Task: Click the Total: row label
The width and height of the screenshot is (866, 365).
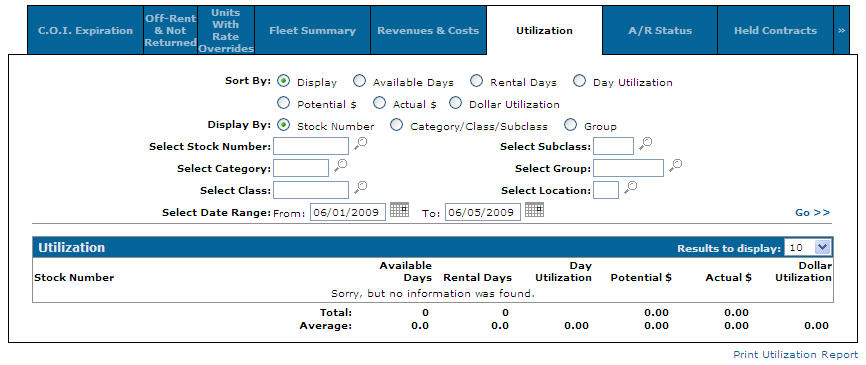Action: [x=336, y=313]
